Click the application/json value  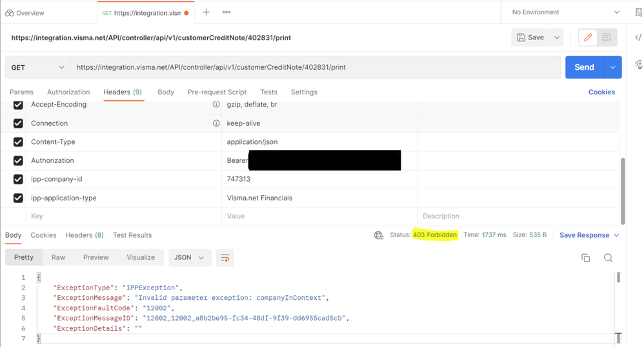click(252, 142)
